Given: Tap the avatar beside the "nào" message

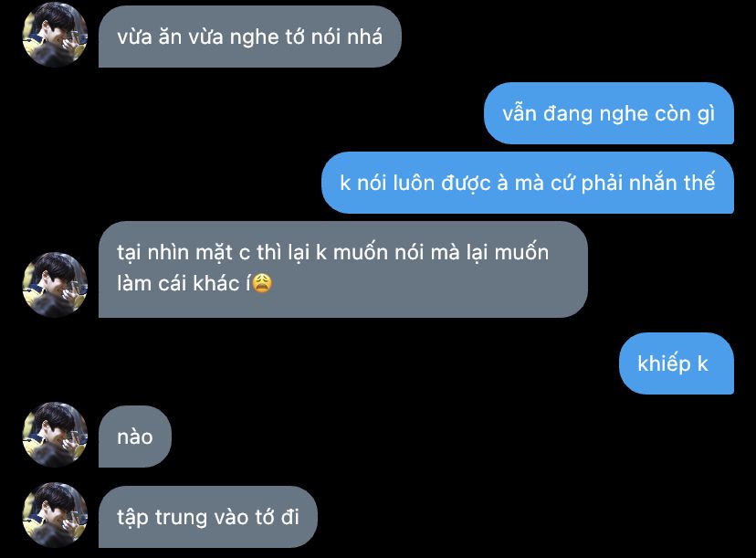Looking at the screenshot, I should pyautogui.click(x=55, y=434).
